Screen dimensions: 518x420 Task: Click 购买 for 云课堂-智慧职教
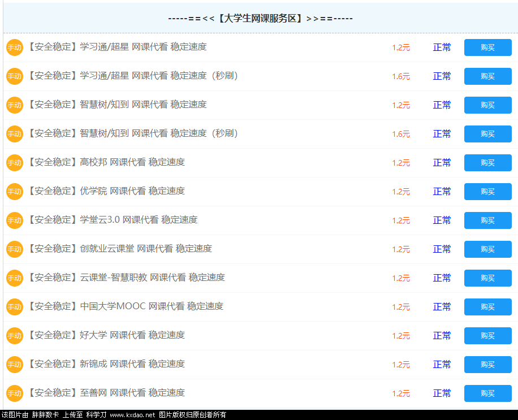[x=487, y=278]
